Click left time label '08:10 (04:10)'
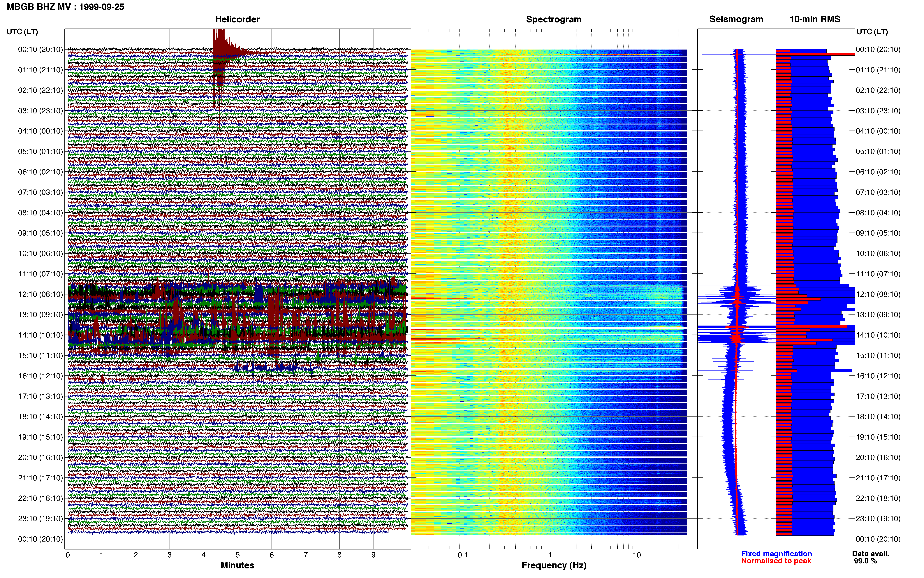Image resolution: width=924 pixels, height=578 pixels. (41, 212)
